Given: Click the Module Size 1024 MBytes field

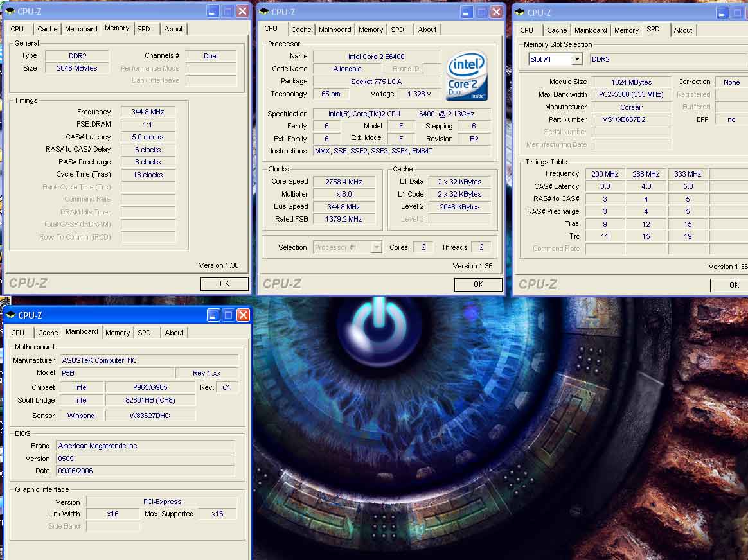Looking at the screenshot, I should pyautogui.click(x=631, y=82).
